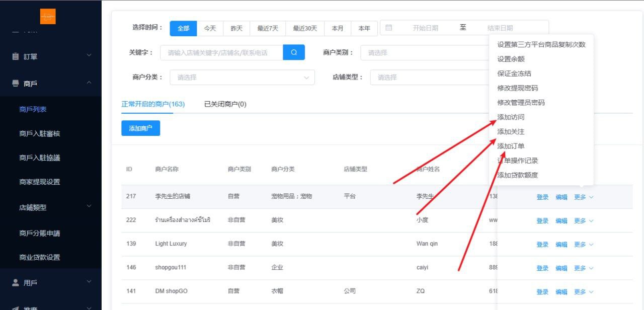Click the magnifier search button
644x310 pixels.
tap(294, 52)
